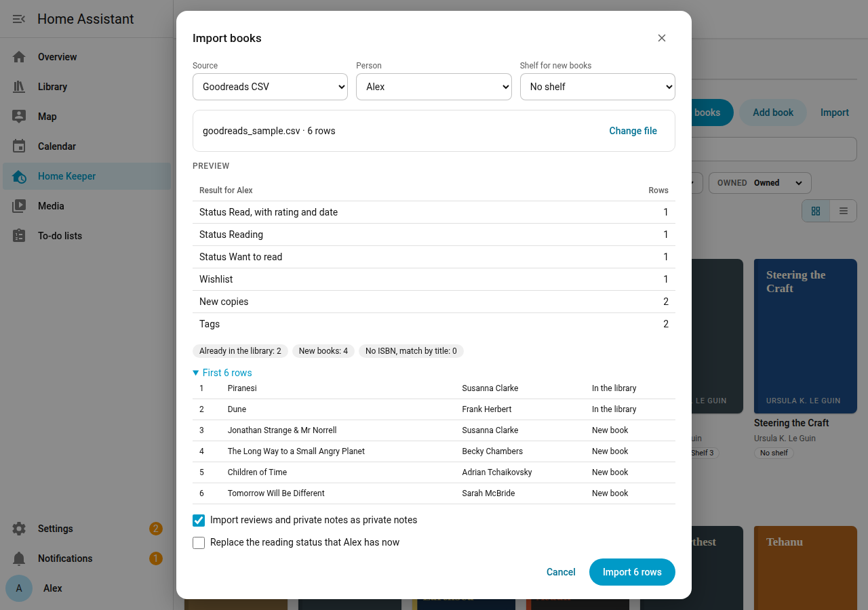Click the Home Keeper icon
The height and width of the screenshot is (610, 868).
(19, 176)
